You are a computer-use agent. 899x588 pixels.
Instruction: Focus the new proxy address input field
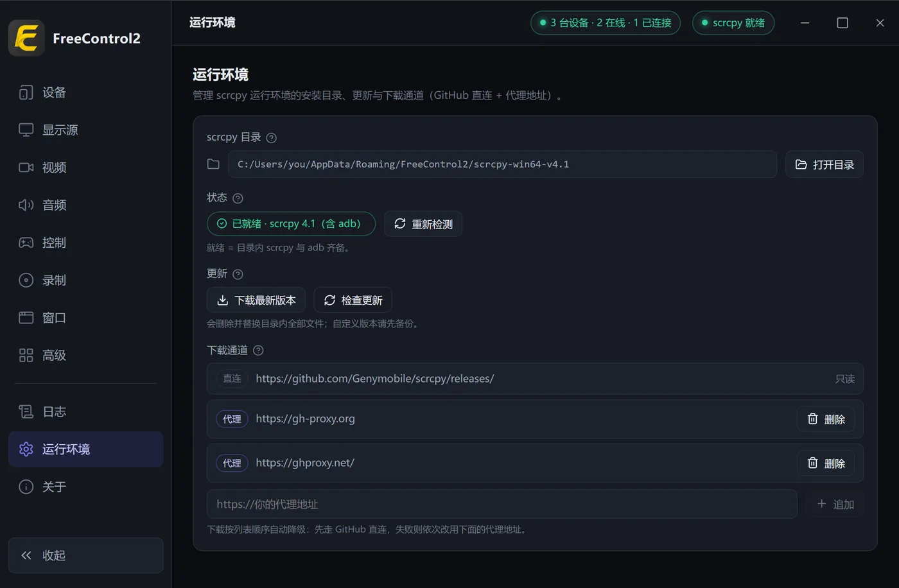(x=502, y=504)
